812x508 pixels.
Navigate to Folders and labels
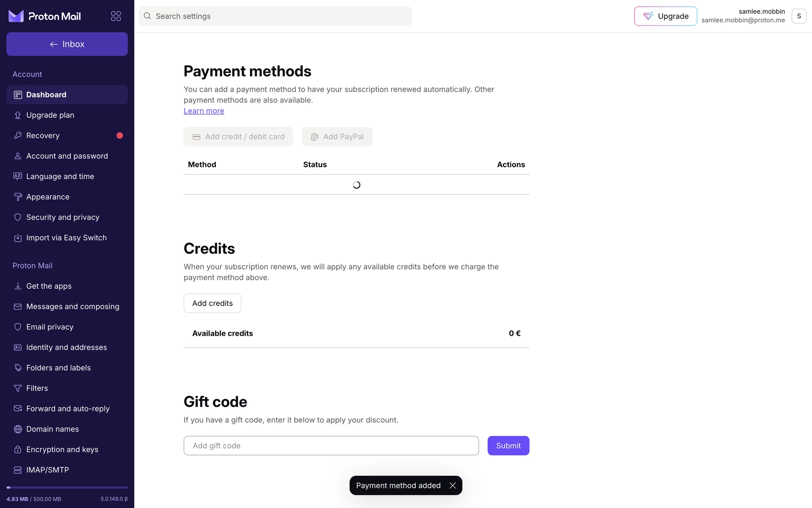coord(58,368)
